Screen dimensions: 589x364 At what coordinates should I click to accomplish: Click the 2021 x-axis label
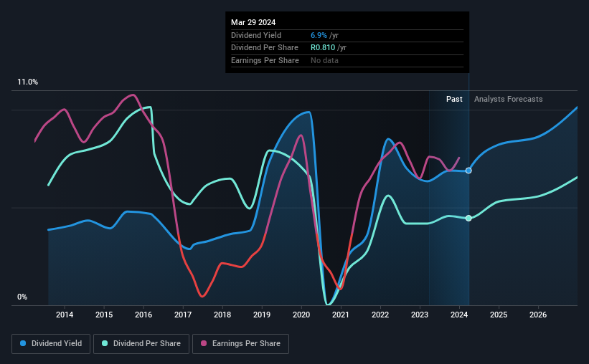(x=341, y=315)
